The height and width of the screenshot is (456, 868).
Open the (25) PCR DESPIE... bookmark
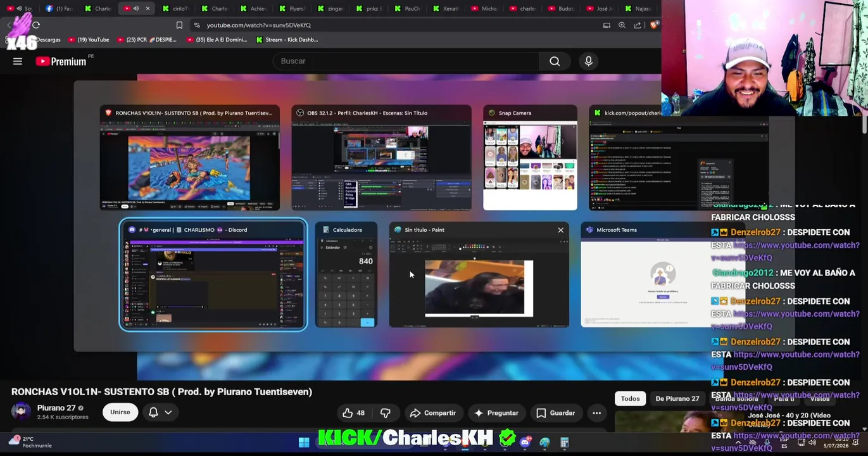click(x=146, y=39)
